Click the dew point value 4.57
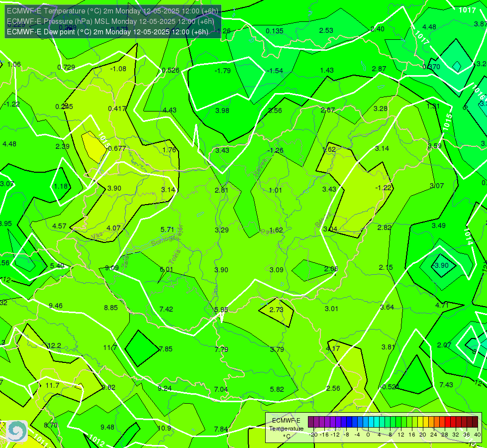This screenshot has width=487, height=448. point(59,226)
